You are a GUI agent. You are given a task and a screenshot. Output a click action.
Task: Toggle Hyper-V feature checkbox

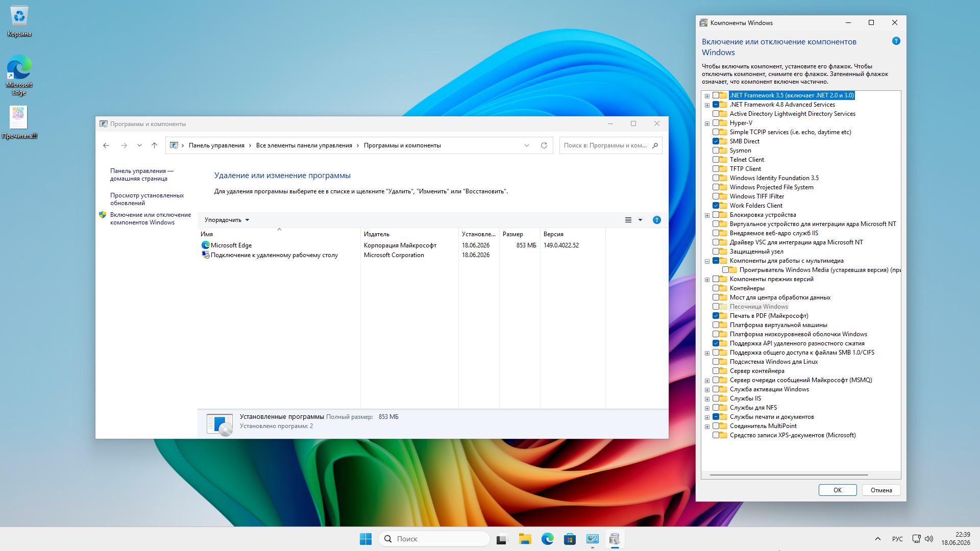[x=716, y=123]
